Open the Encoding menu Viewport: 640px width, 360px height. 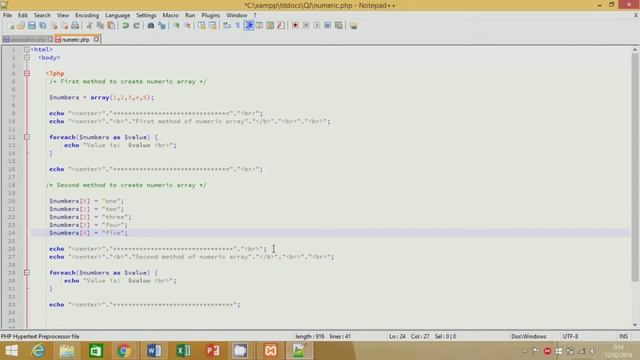click(87, 15)
